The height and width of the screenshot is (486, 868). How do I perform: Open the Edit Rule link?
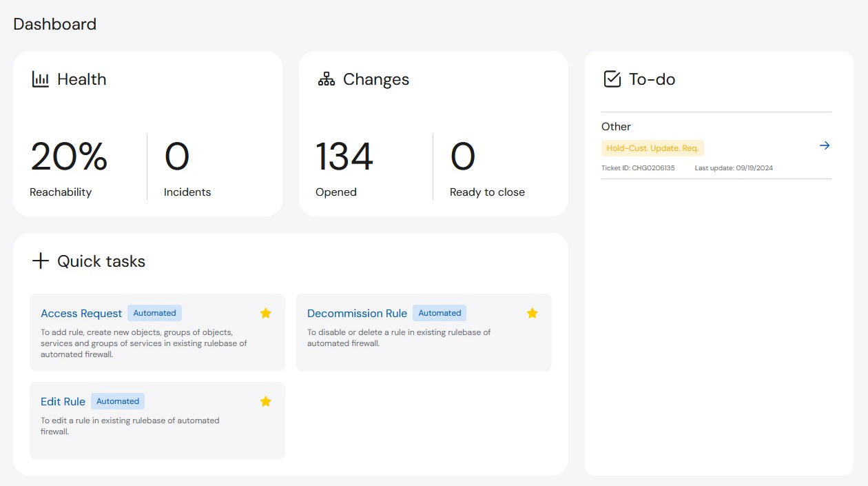[63, 402]
